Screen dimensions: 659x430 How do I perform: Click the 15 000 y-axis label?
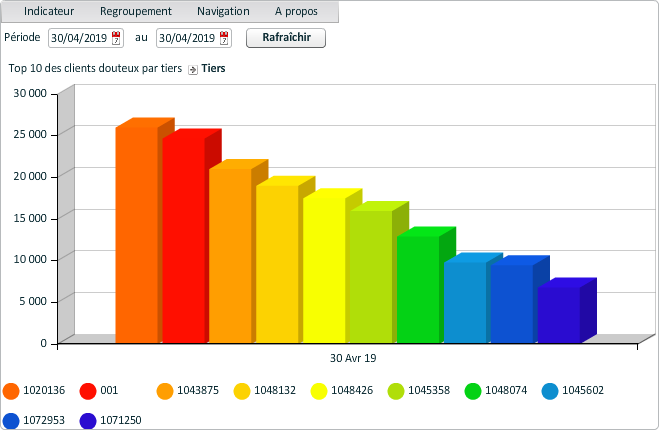(x=30, y=218)
